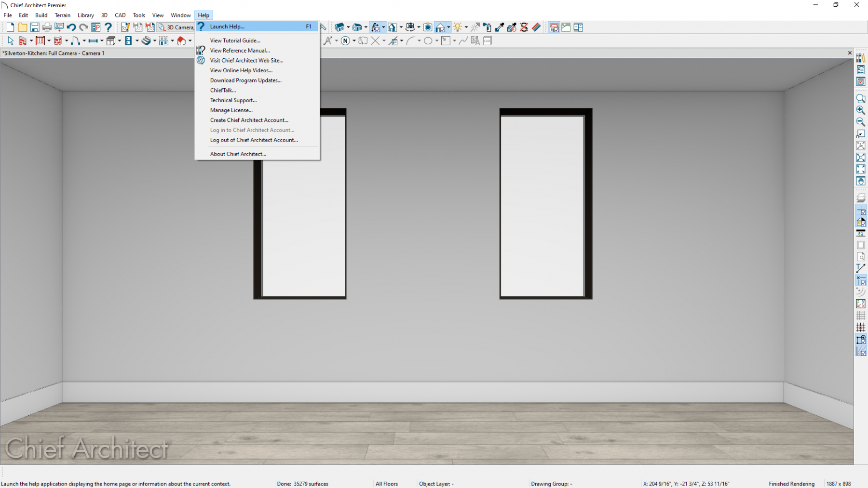Viewport: 868px width, 488px height.
Task: Click the Adjust Lights bulb icon
Action: coord(457,27)
